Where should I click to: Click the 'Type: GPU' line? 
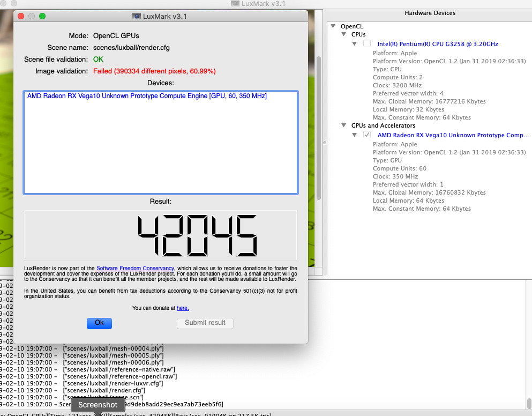pyautogui.click(x=387, y=160)
